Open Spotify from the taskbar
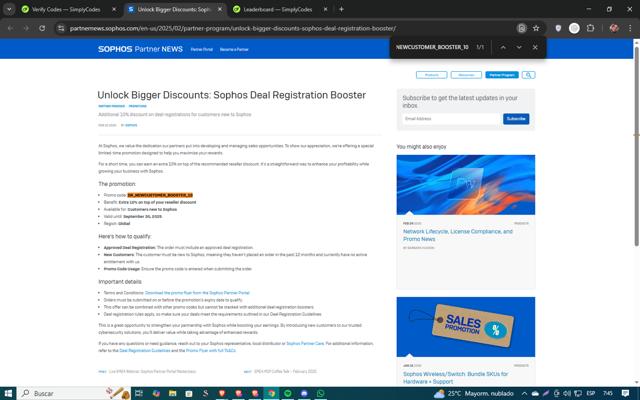The width and height of the screenshot is (640, 400). pyautogui.click(x=287, y=393)
